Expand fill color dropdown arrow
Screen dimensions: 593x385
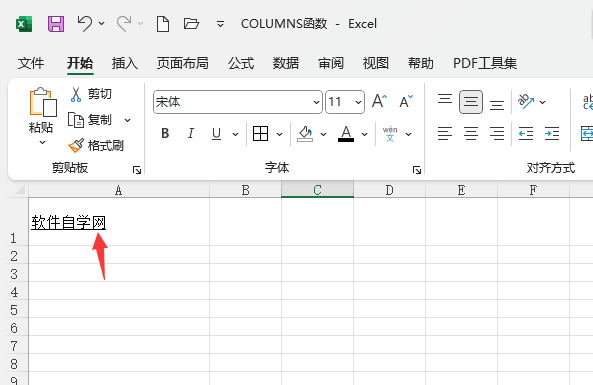click(323, 134)
